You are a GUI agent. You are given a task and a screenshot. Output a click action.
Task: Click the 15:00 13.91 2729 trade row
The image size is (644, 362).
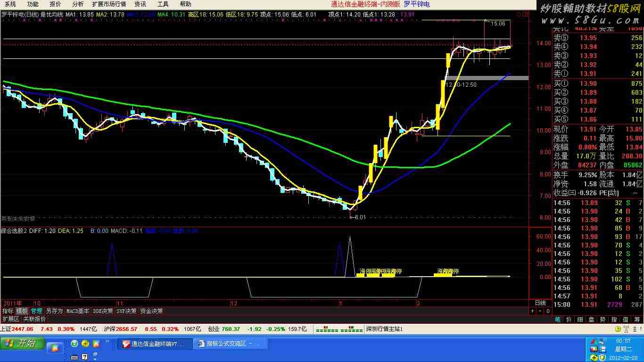coord(598,304)
